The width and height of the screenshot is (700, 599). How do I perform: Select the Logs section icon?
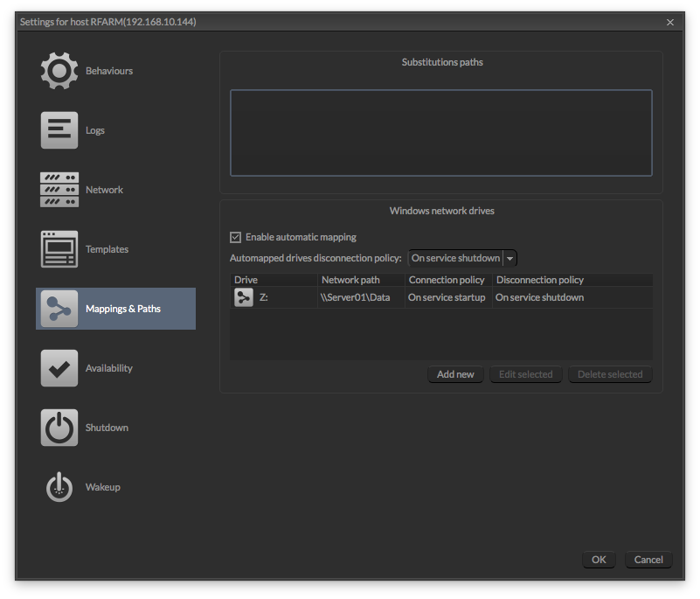click(x=59, y=129)
